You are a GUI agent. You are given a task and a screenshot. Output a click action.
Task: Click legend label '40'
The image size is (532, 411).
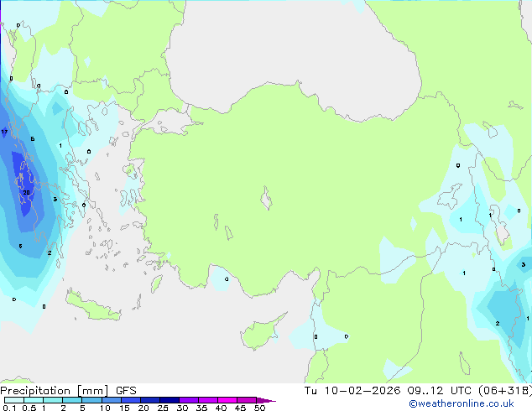click(221, 408)
